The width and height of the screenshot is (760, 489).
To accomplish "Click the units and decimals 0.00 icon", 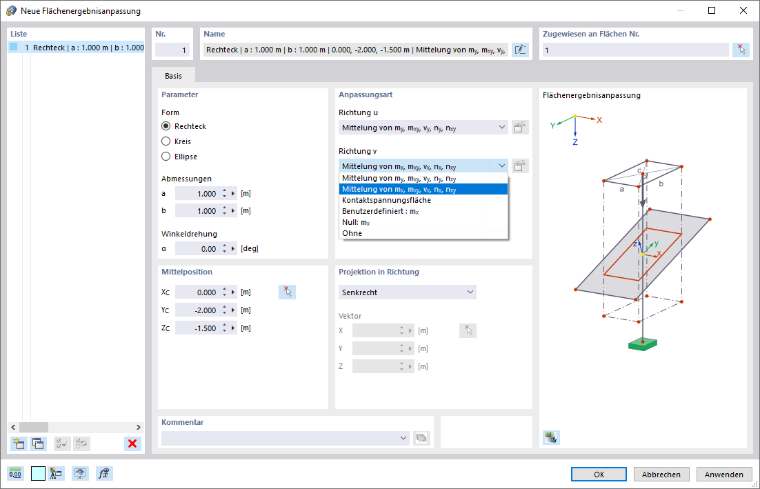I will point(16,473).
